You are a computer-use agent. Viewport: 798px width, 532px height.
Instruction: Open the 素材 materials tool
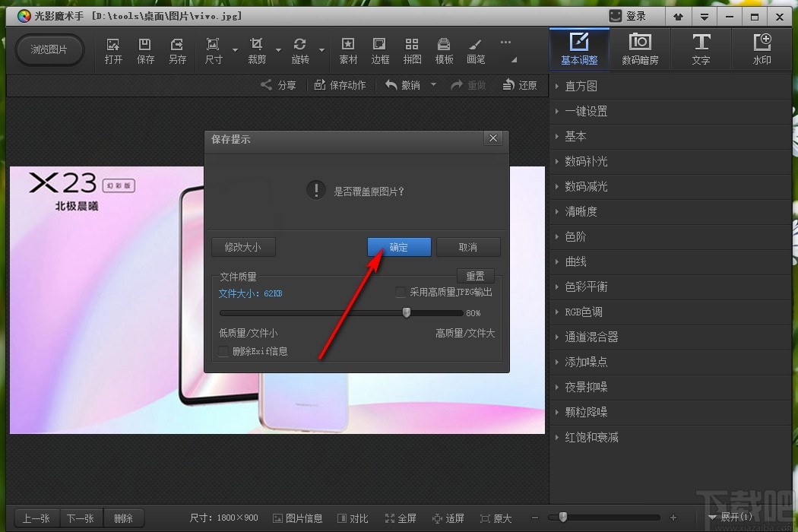click(348, 51)
